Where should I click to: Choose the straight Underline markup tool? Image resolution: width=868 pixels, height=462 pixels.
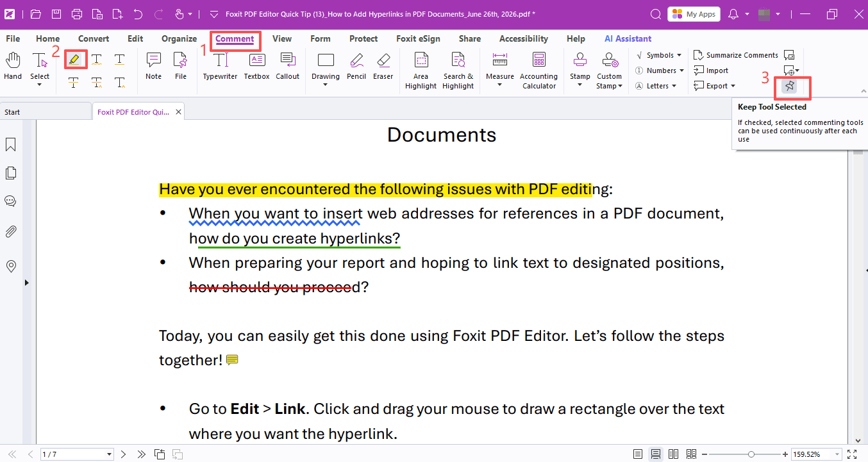(119, 60)
